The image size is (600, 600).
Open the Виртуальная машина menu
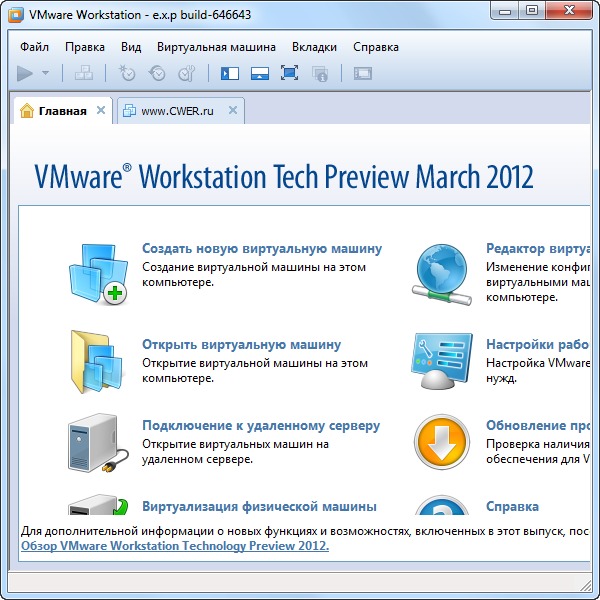click(217, 47)
